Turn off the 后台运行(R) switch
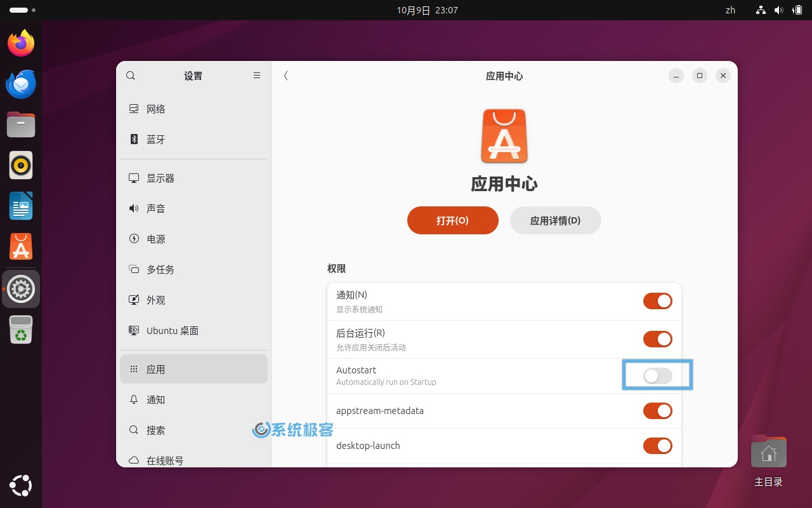The image size is (812, 508). point(657,339)
